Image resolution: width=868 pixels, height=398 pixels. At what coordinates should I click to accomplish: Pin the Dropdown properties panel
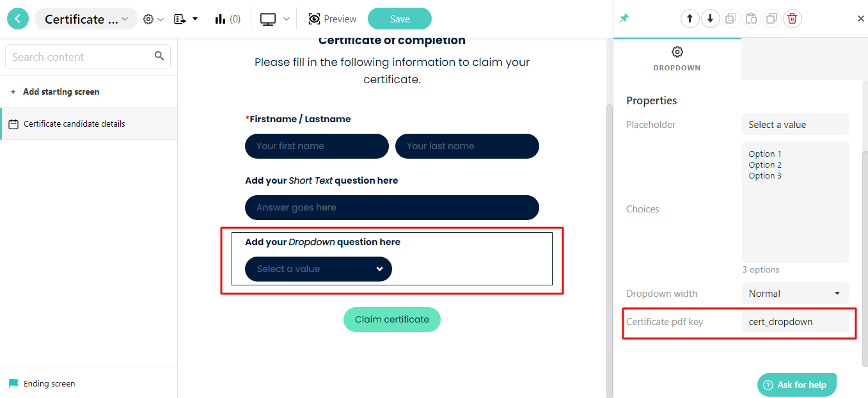click(x=624, y=18)
